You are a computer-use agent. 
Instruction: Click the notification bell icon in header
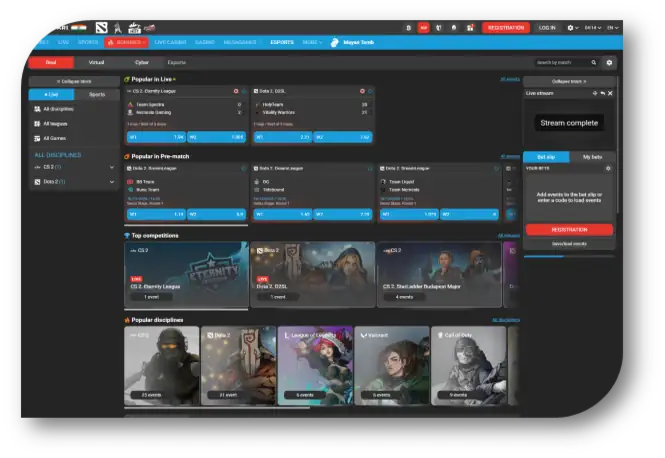coord(454,28)
